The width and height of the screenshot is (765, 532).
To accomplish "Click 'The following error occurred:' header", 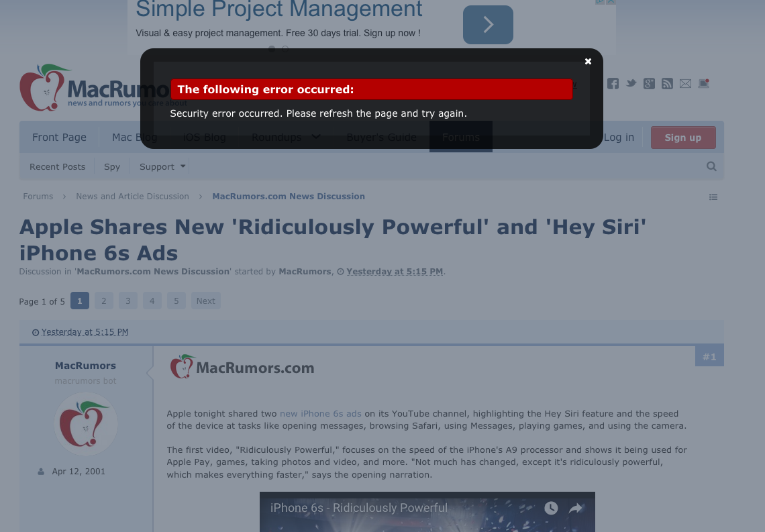I will 266,89.
